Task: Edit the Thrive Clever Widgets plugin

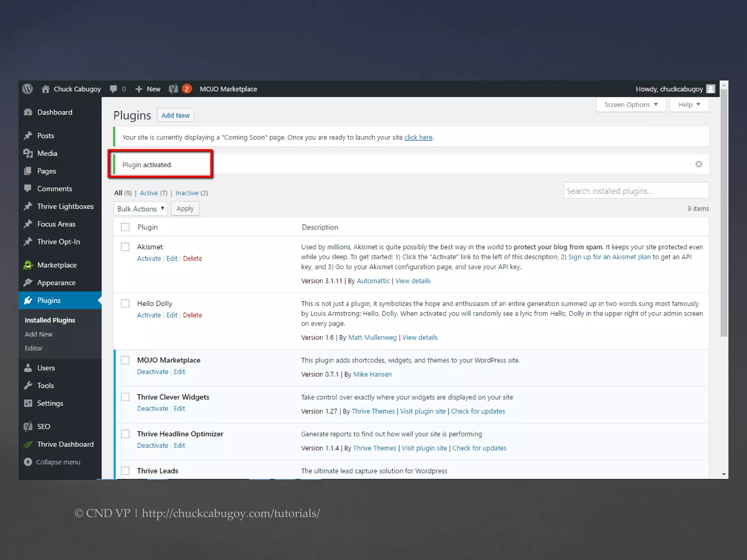Action: tap(179, 409)
